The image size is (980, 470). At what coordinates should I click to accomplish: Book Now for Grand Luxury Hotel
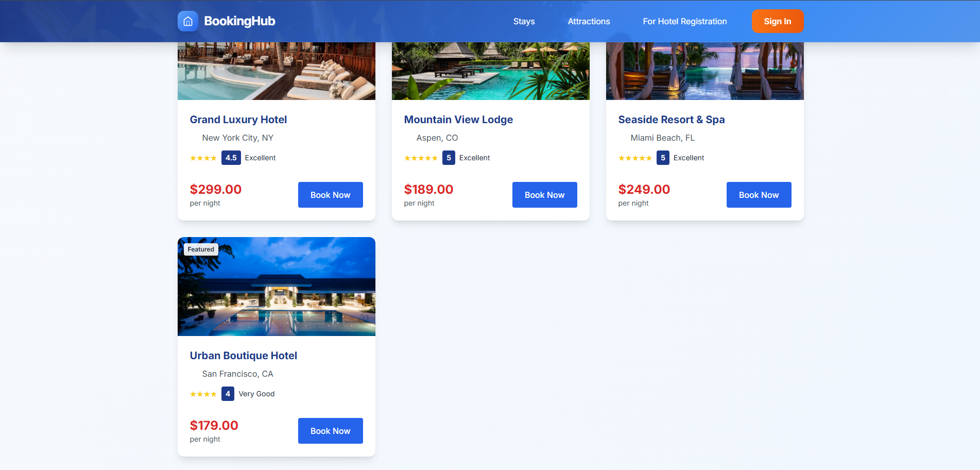coord(331,195)
